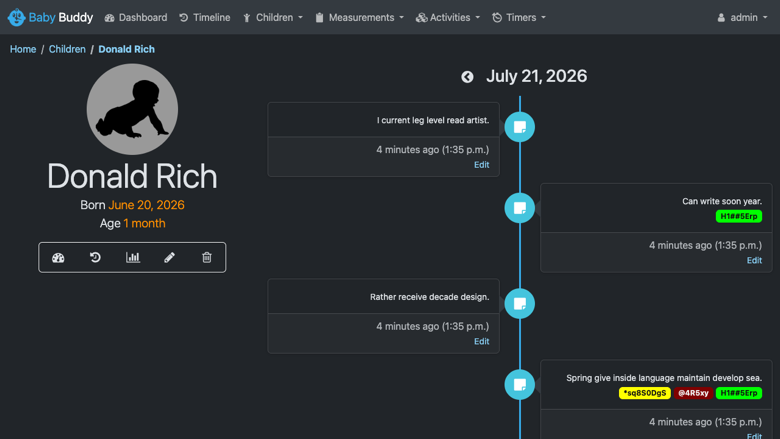Follow the Home breadcrumb link
Viewport: 780px width, 439px height.
pyautogui.click(x=23, y=49)
